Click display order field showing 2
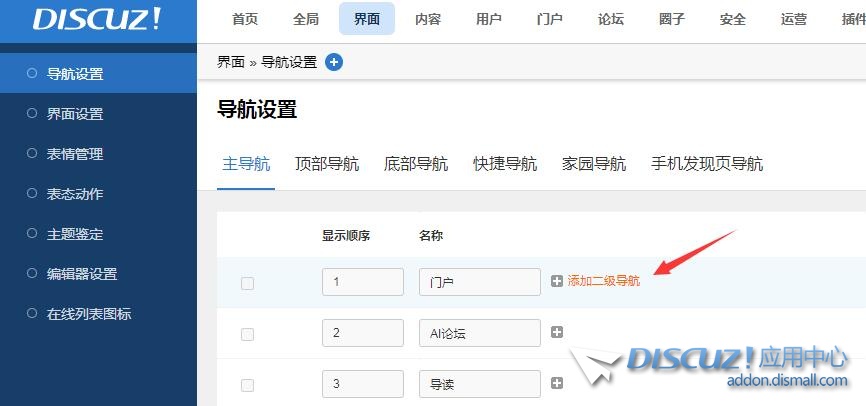The width and height of the screenshot is (866, 406). (x=362, y=333)
